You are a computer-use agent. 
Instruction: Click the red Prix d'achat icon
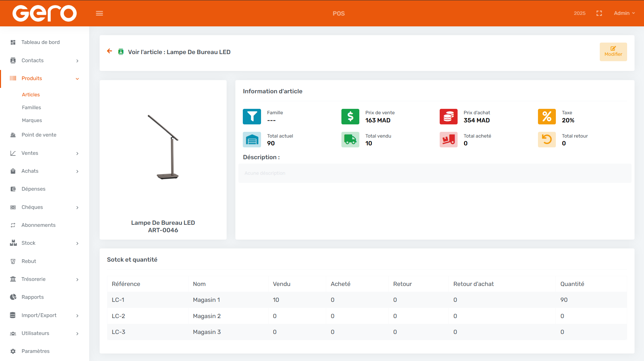coord(448,117)
